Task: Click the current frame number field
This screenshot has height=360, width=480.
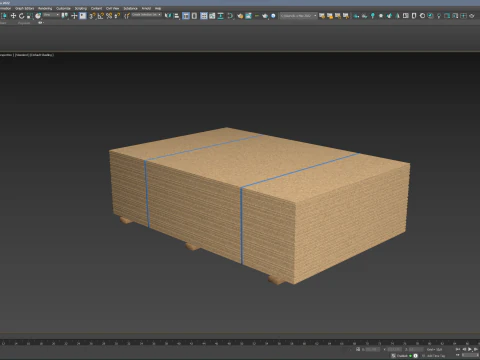Action: point(470,355)
